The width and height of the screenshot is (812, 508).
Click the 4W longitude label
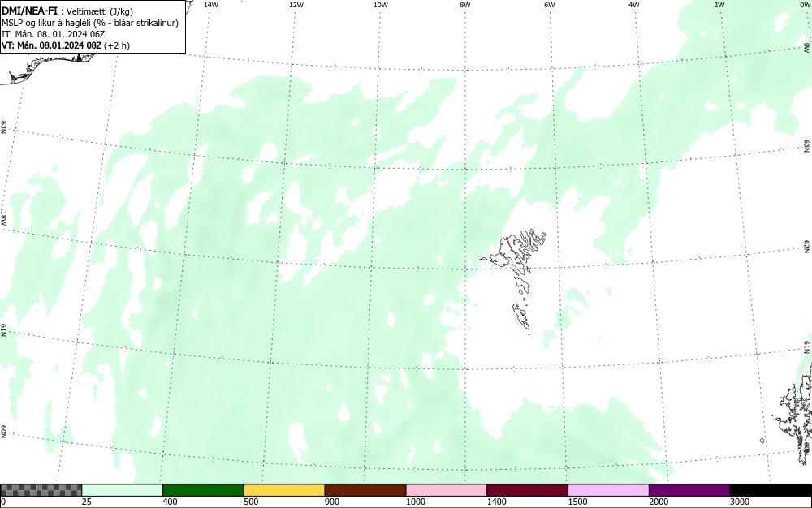[x=634, y=5]
